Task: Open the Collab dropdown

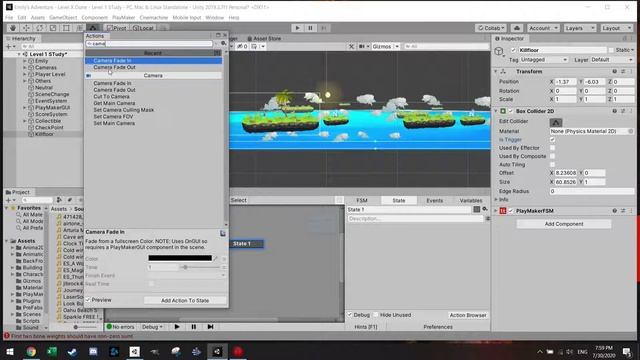Action: (x=491, y=28)
